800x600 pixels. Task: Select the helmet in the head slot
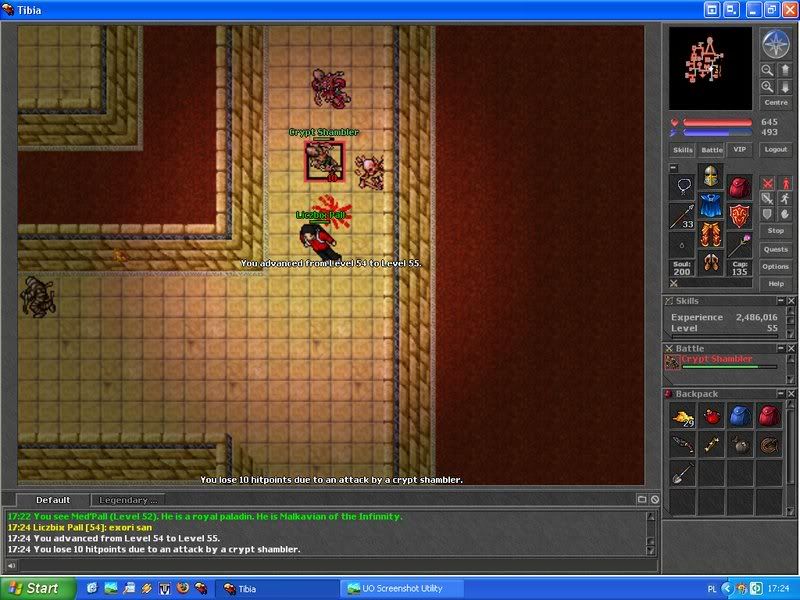click(x=711, y=176)
